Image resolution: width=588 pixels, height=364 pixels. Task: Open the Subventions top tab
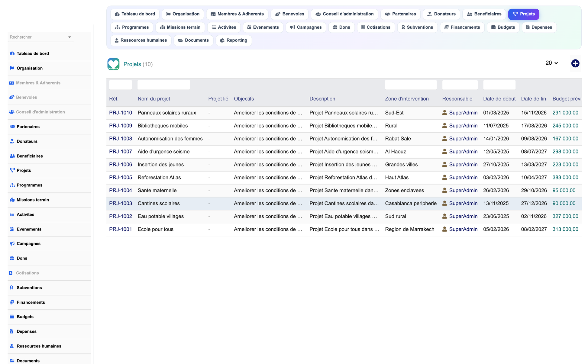click(x=417, y=27)
